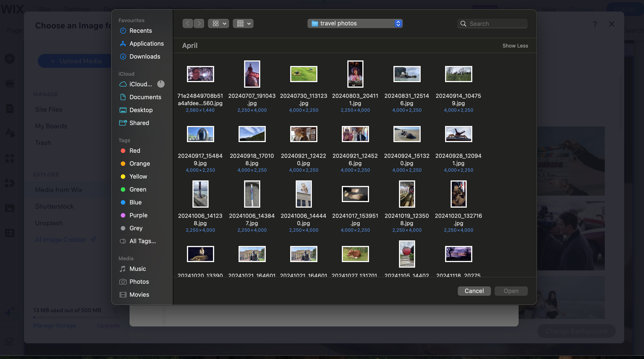
Task: Click the Show Less link next to April
Action: [x=515, y=45]
